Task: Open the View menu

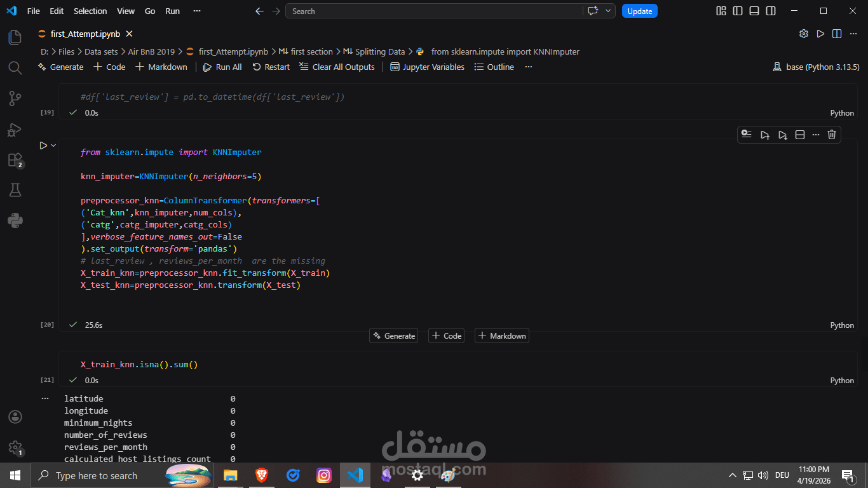Action: (x=126, y=11)
